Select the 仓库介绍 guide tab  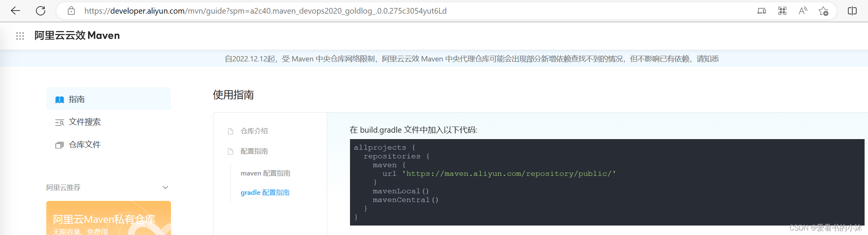pyautogui.click(x=254, y=131)
